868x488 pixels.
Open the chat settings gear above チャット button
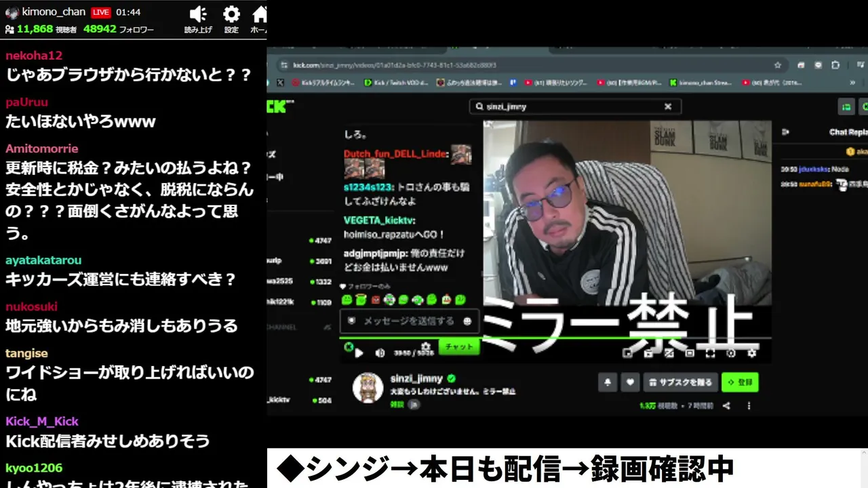click(x=426, y=347)
